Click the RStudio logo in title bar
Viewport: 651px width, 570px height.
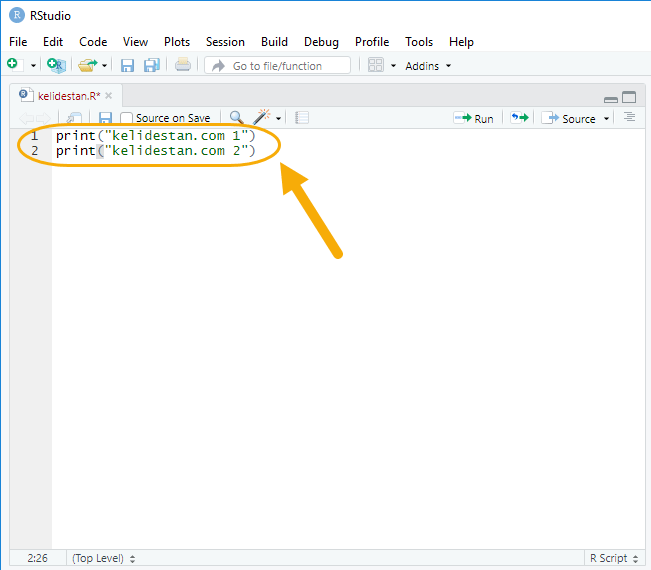tap(17, 15)
